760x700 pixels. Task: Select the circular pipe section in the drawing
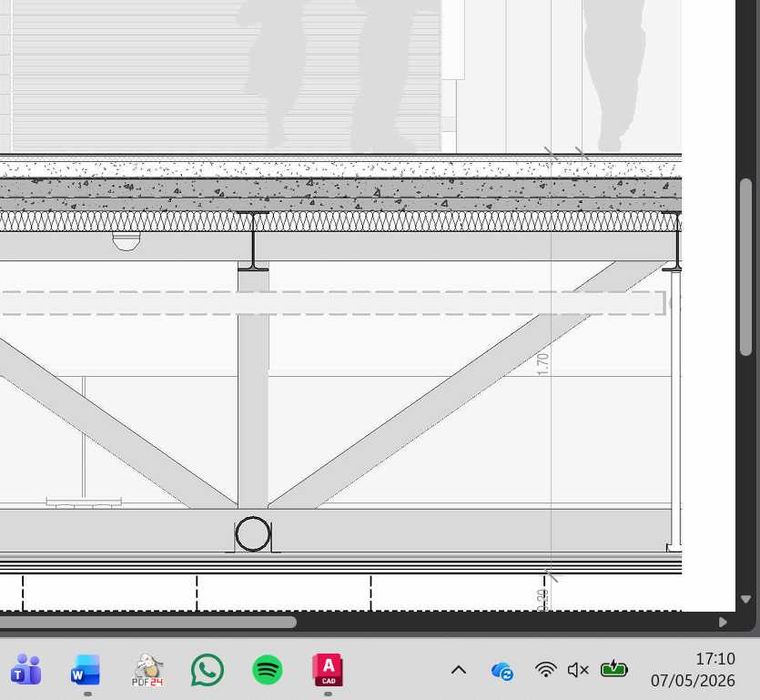(253, 534)
